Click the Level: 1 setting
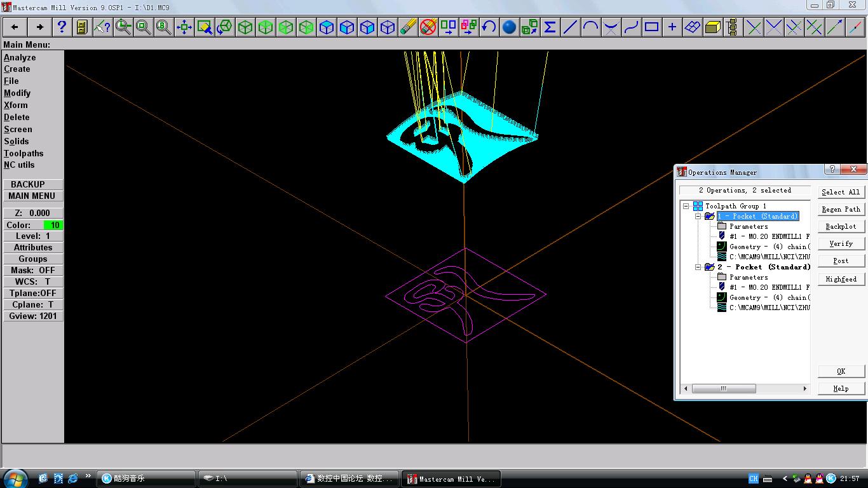Image resolution: width=868 pixels, height=488 pixels. coord(33,236)
